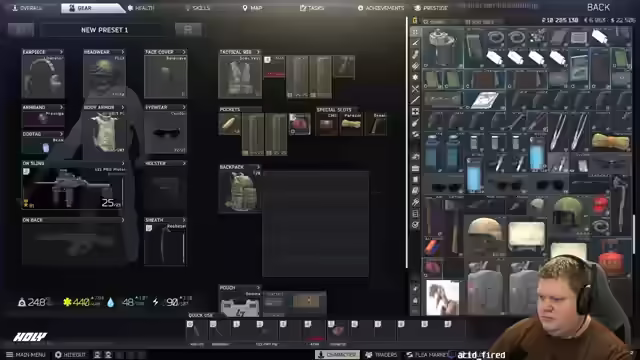
Task: Expand the Headwear slot arrow
Action: [122, 52]
